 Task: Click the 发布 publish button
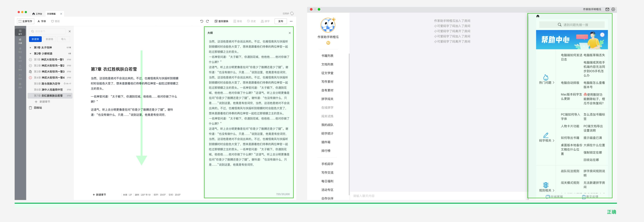pyautogui.click(x=280, y=21)
